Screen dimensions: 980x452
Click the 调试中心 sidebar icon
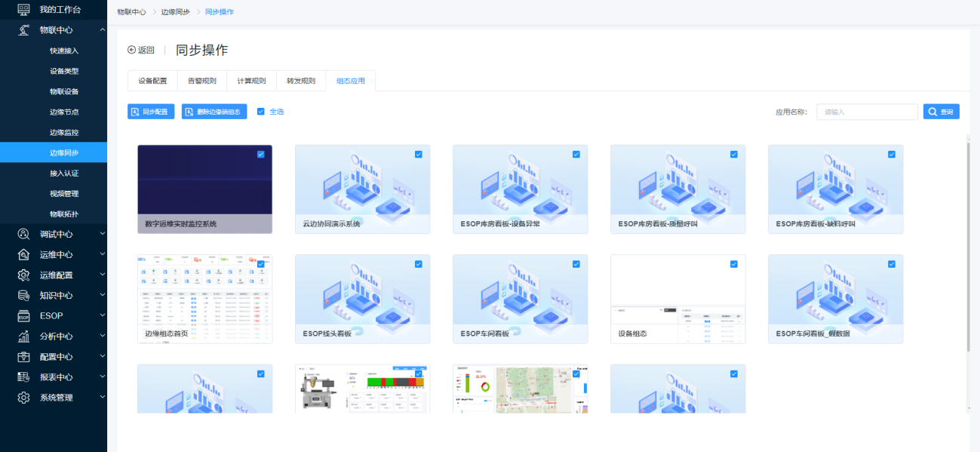click(x=24, y=234)
